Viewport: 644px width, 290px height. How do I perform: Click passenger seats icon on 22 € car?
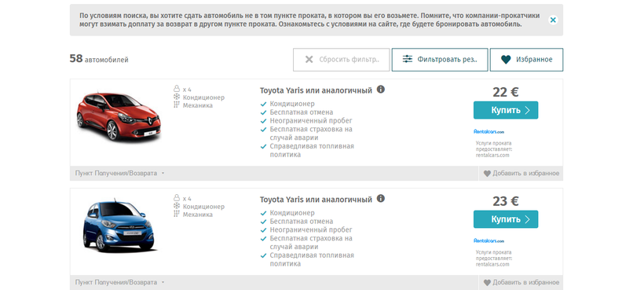tap(177, 89)
